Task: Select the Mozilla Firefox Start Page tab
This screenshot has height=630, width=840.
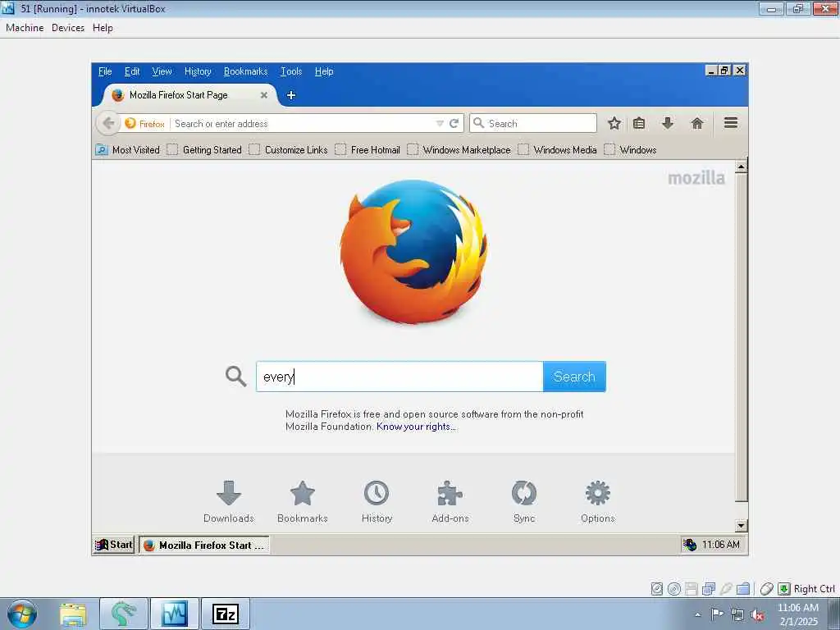Action: click(x=188, y=95)
